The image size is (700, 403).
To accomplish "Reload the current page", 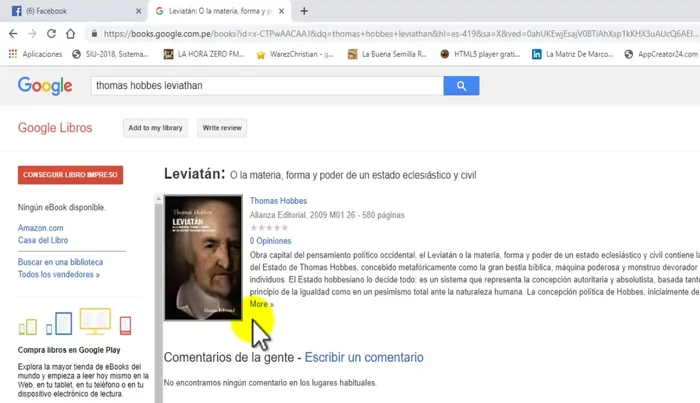I will pyautogui.click(x=51, y=33).
